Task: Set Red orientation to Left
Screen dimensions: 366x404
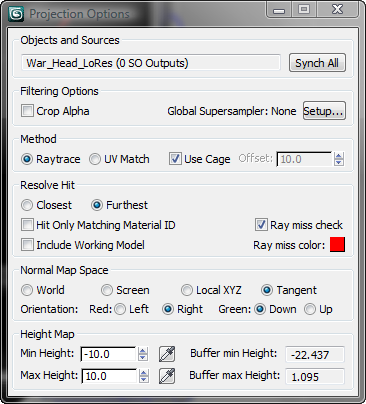Action: (120, 309)
